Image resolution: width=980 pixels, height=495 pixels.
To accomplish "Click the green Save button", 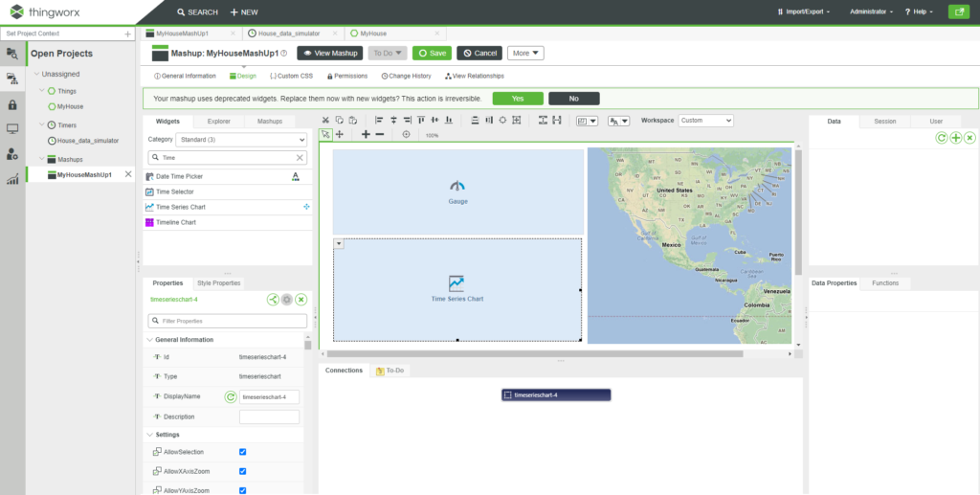I will tap(432, 53).
